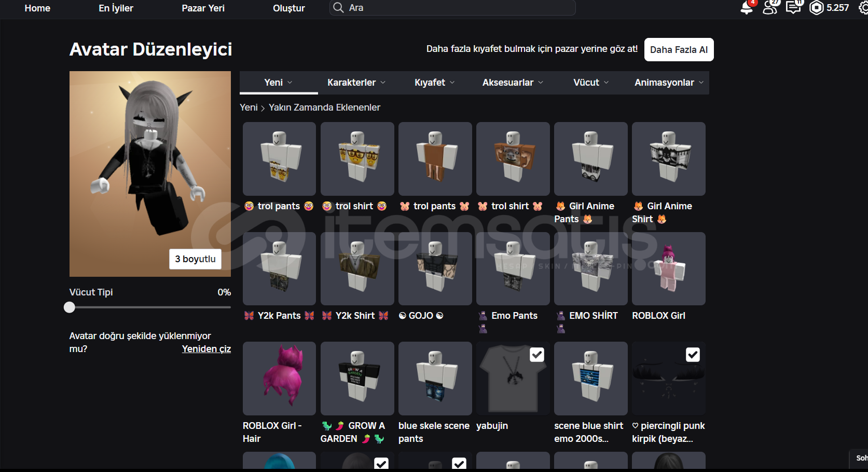Open the Karakterler tab
Viewport: 868px width, 472px height.
[356, 83]
